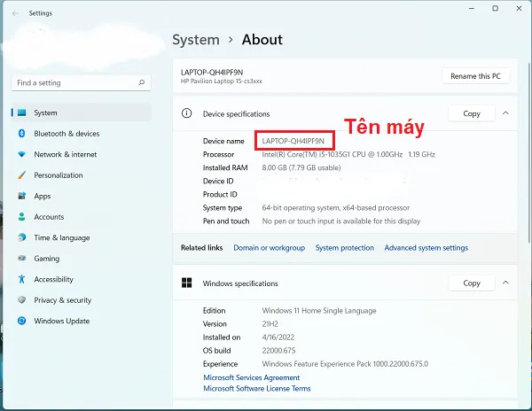Click the search magnifier icon

point(141,82)
